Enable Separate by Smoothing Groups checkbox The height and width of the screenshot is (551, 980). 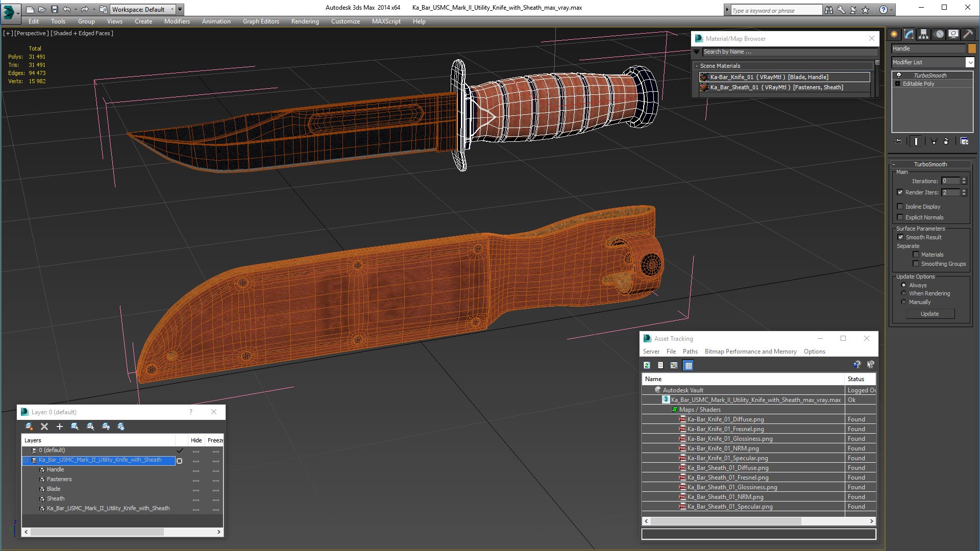[x=916, y=264]
